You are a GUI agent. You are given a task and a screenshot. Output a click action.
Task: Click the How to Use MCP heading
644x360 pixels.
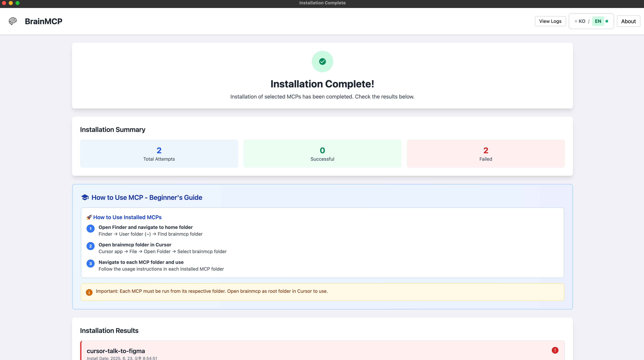tap(147, 197)
